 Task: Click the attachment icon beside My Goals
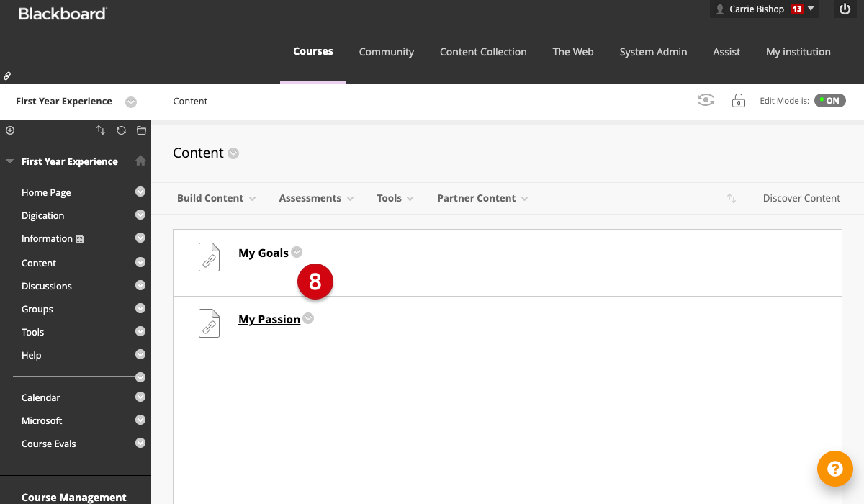[209, 256]
